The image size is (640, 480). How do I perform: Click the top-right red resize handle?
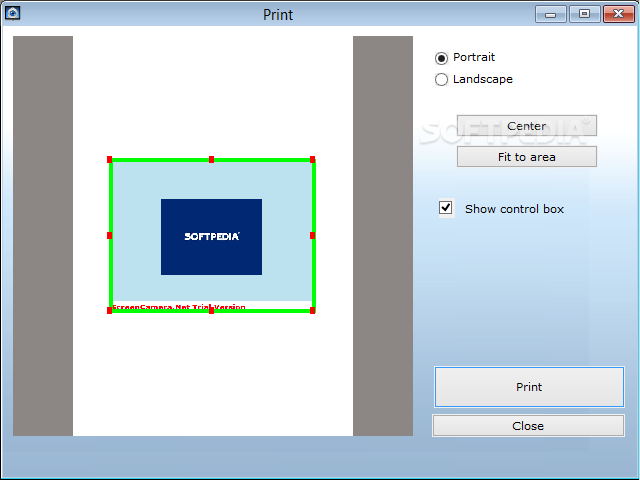(x=313, y=160)
